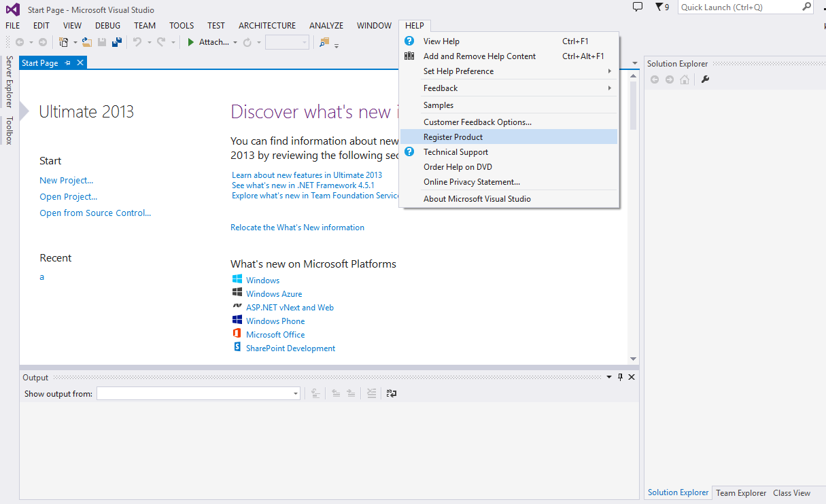Open the Toolbox side tab
Image resolution: width=826 pixels, height=504 pixels.
(10, 130)
